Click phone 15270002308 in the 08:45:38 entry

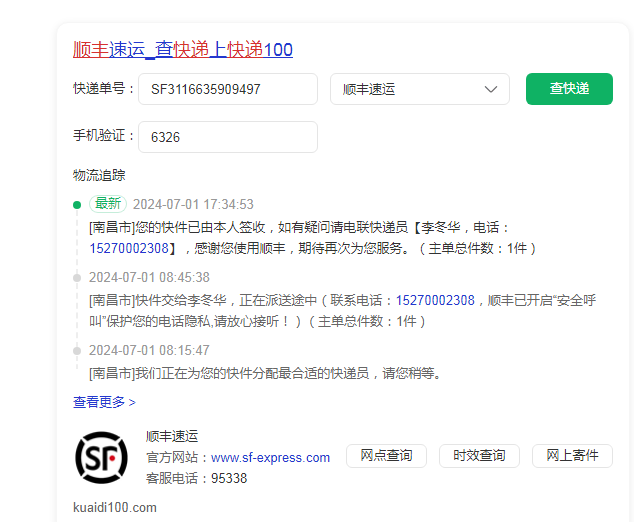click(x=435, y=300)
